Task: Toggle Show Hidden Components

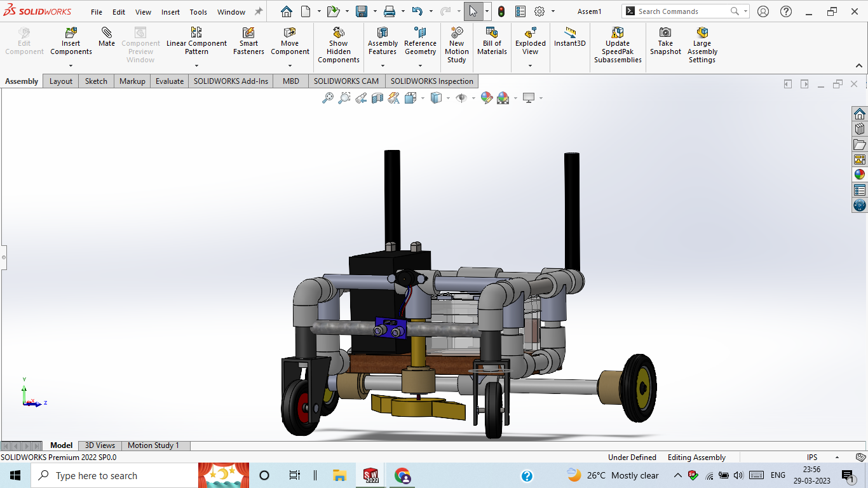Action: click(x=337, y=42)
